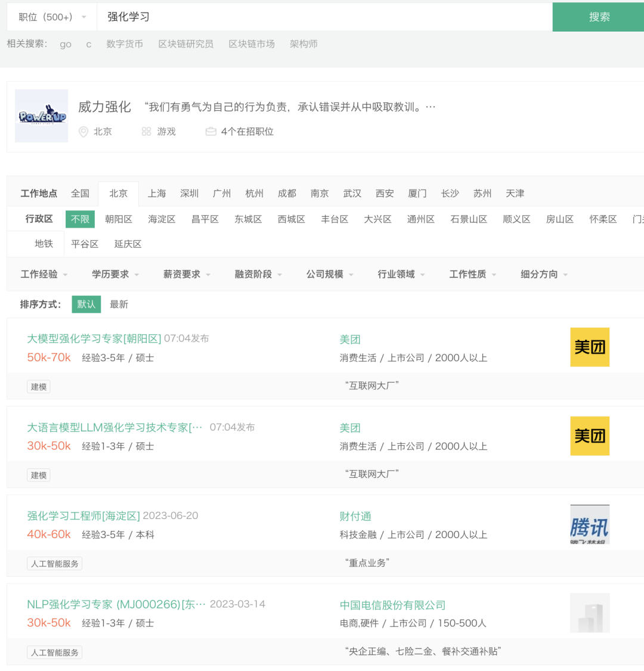Filter by 平谷区 district
644x671 pixels.
[85, 244]
